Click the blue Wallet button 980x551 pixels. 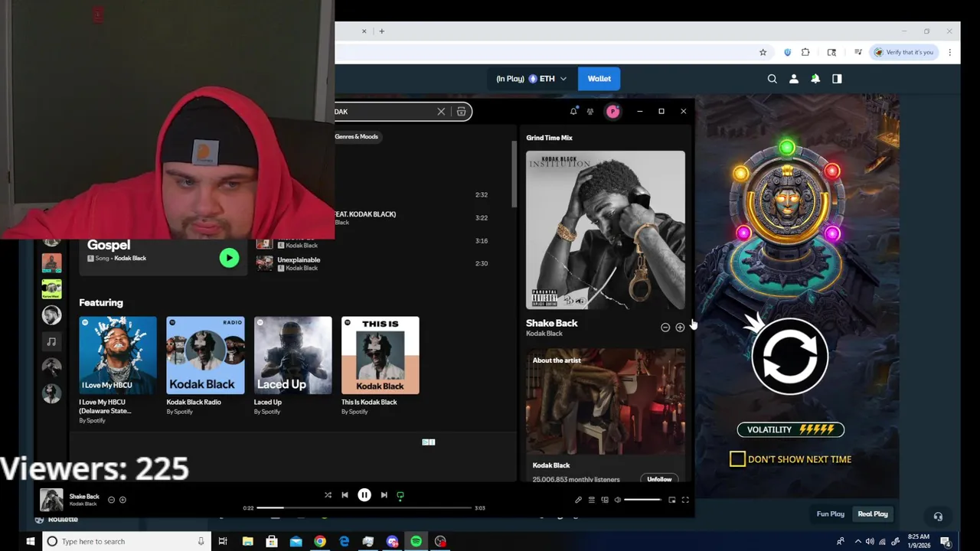tap(599, 79)
